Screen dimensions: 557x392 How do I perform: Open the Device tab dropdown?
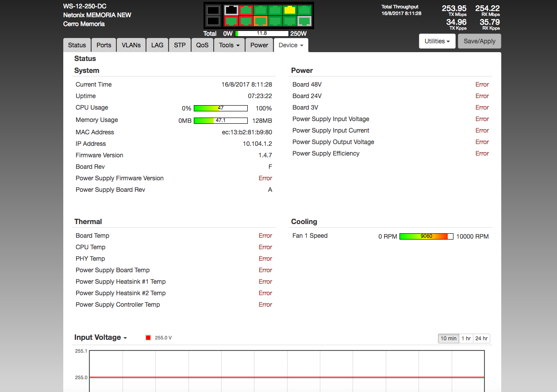coord(291,45)
